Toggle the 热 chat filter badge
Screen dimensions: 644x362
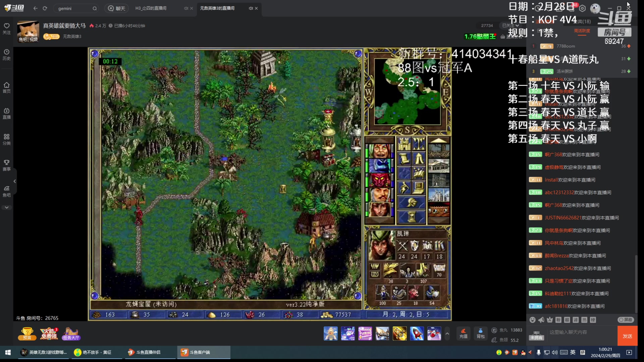(x=584, y=320)
